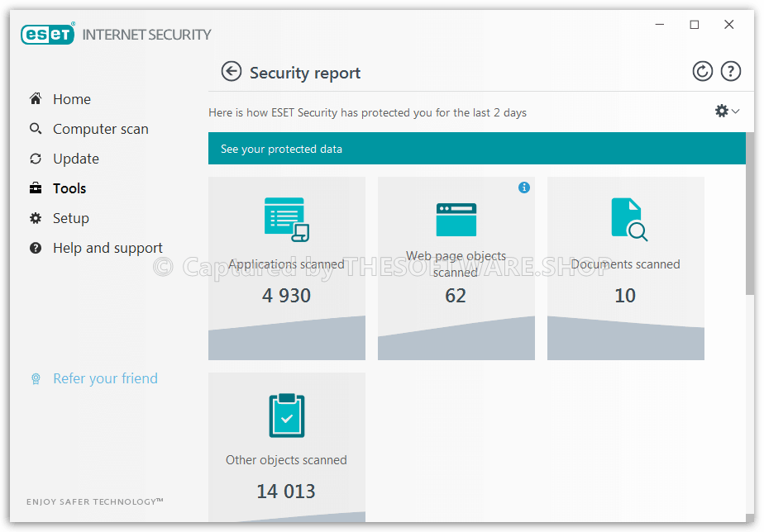Open the Home section in sidebar
Screen dimensions: 764x532
pos(71,99)
